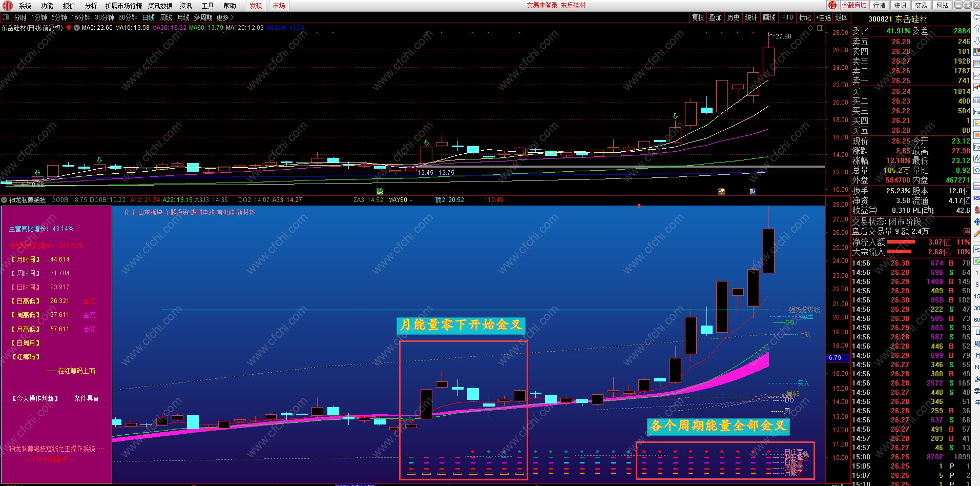The image size is (980, 486).
Task: Toggle the 画线 drawing tools
Action: 769,17
